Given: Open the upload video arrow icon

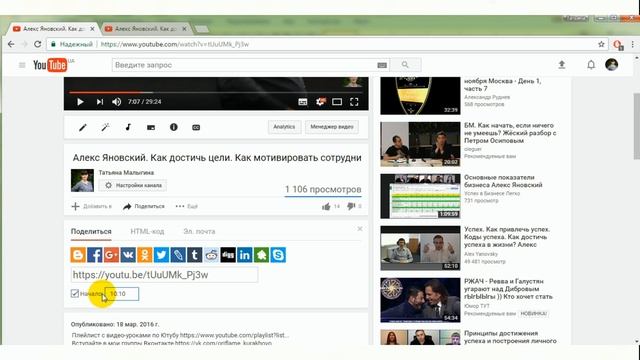Looking at the screenshot, I should point(562,64).
